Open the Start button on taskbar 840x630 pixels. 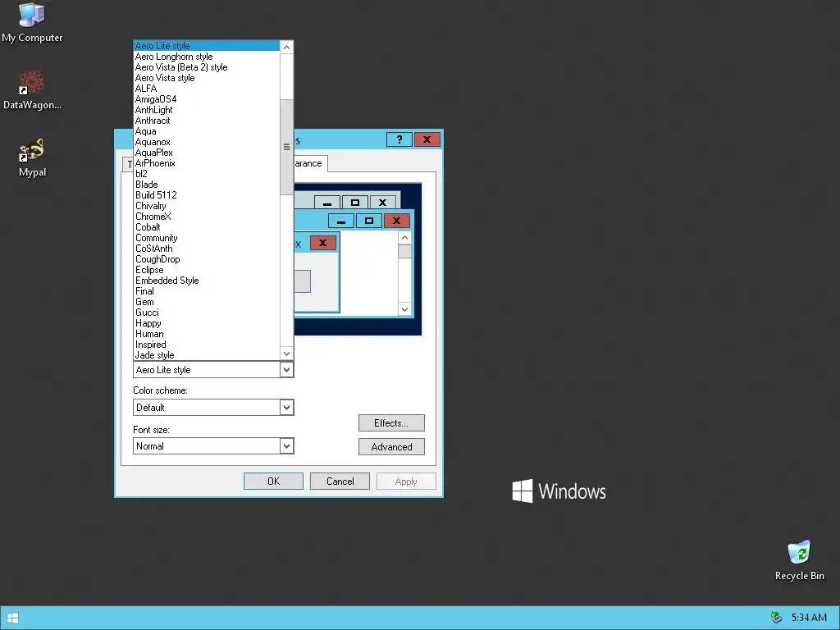pyautogui.click(x=13, y=618)
